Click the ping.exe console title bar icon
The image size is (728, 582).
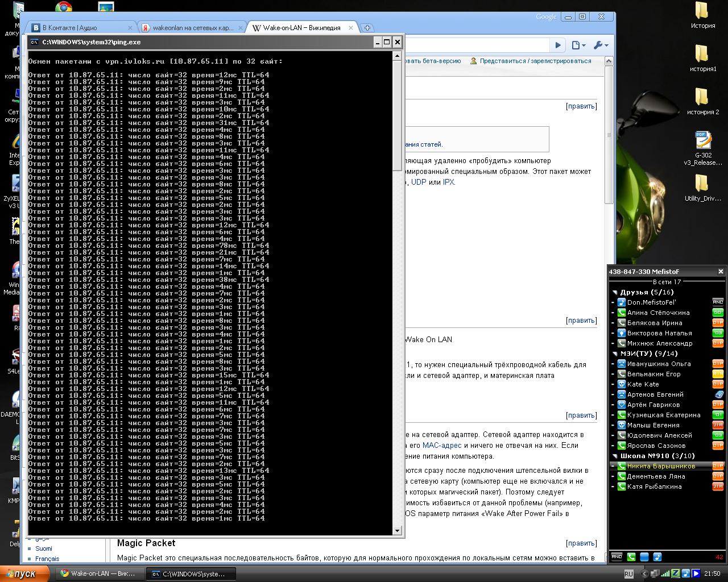[x=35, y=42]
